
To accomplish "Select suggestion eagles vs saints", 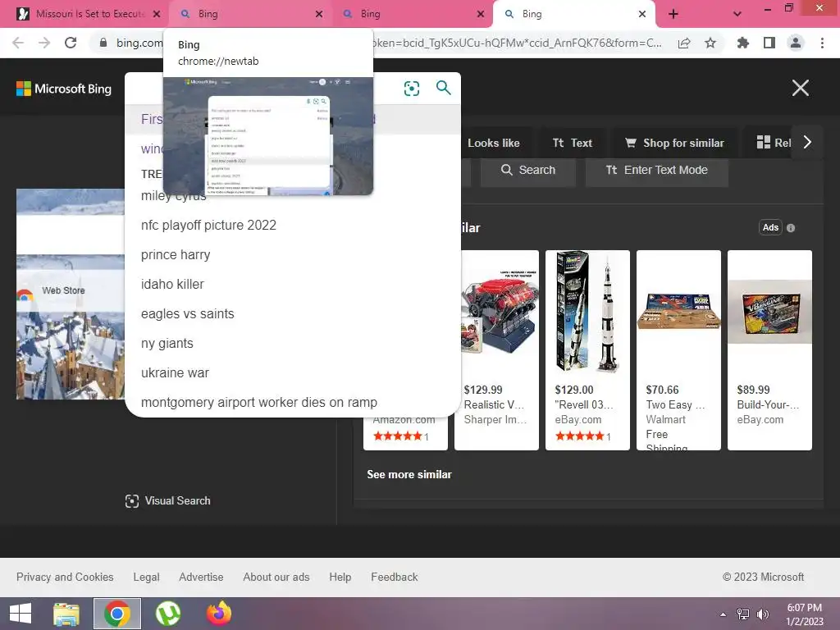I will tap(293, 314).
